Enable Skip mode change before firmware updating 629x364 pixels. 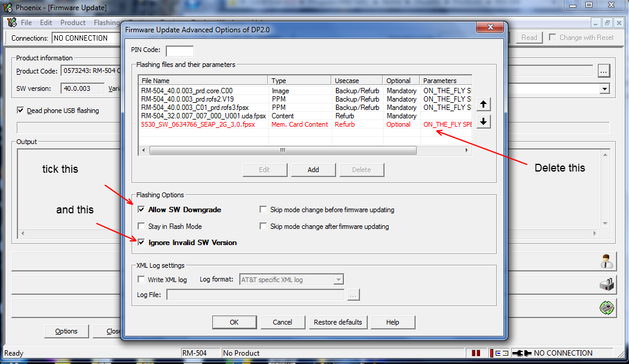tap(263, 210)
